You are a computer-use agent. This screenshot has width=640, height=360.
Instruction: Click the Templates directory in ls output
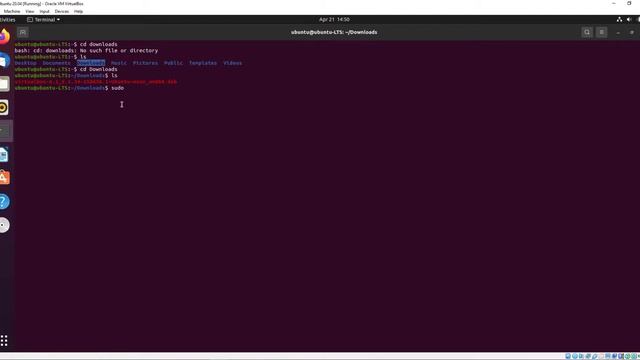tap(203, 63)
